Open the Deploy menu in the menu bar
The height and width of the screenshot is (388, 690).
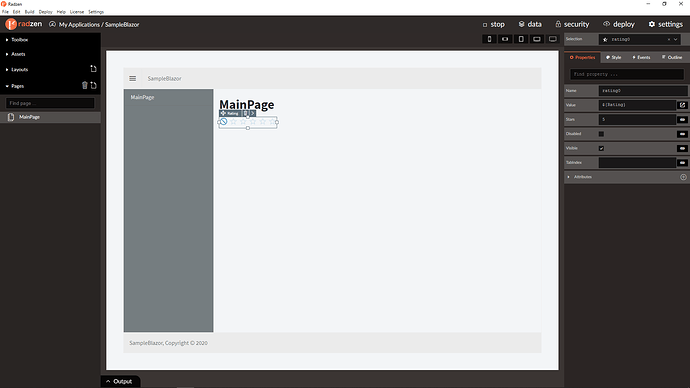tap(45, 12)
